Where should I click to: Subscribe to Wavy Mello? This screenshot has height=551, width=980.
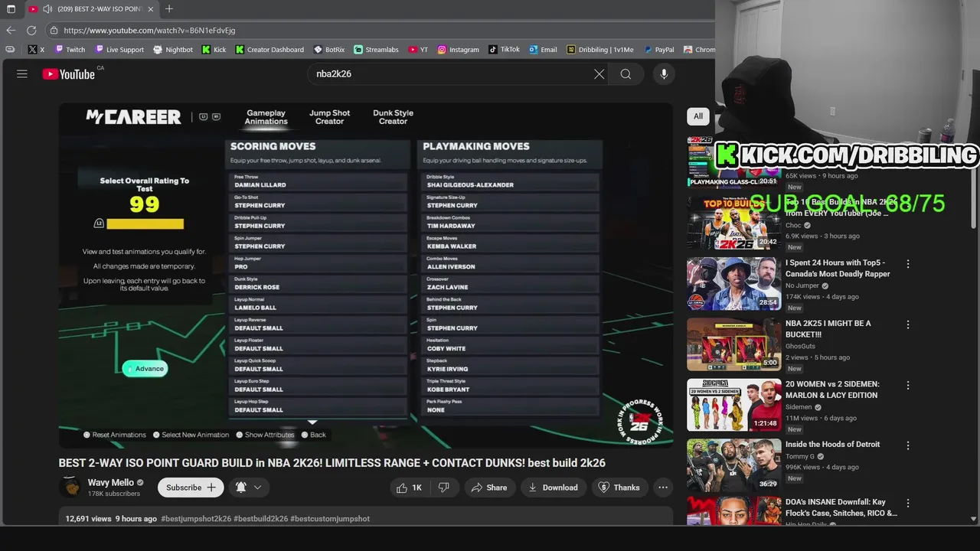point(191,487)
